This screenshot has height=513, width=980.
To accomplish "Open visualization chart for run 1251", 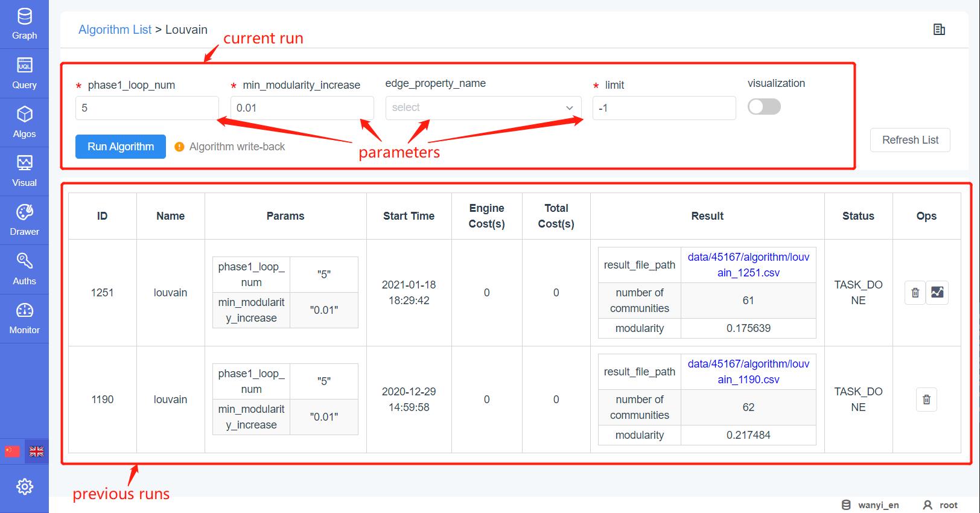I will click(937, 293).
